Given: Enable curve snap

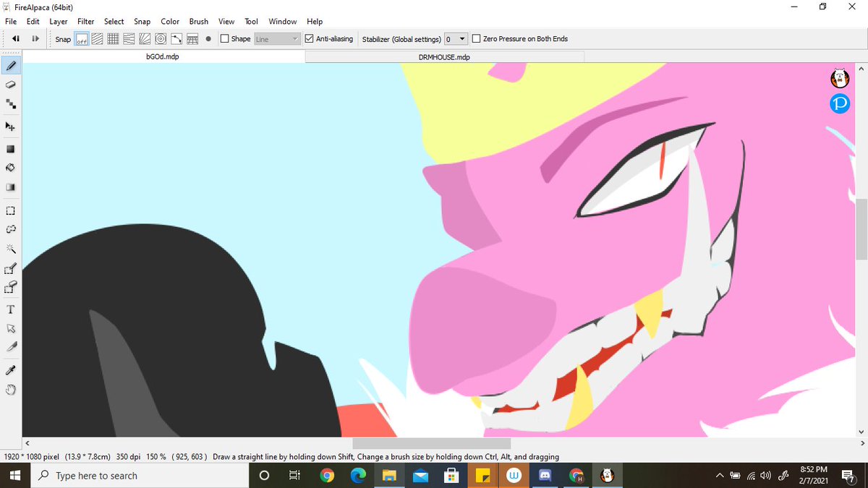Looking at the screenshot, I should (x=176, y=39).
